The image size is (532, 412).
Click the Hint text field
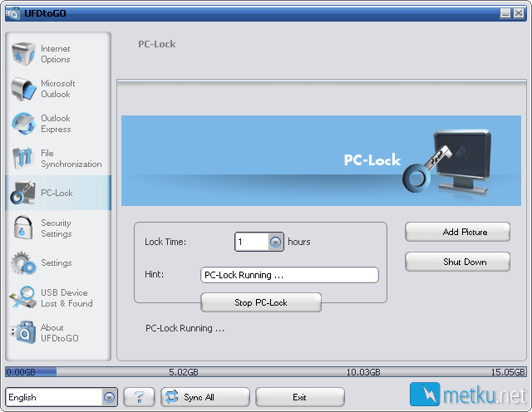point(289,275)
